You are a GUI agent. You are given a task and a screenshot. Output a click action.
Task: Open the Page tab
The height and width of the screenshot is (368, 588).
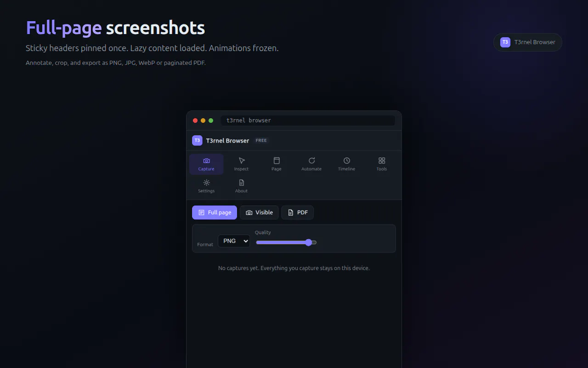pyautogui.click(x=277, y=164)
